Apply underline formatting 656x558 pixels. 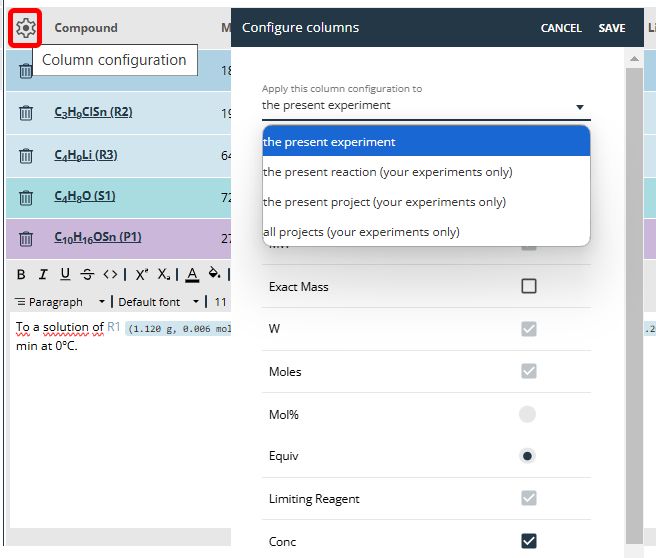tap(65, 274)
